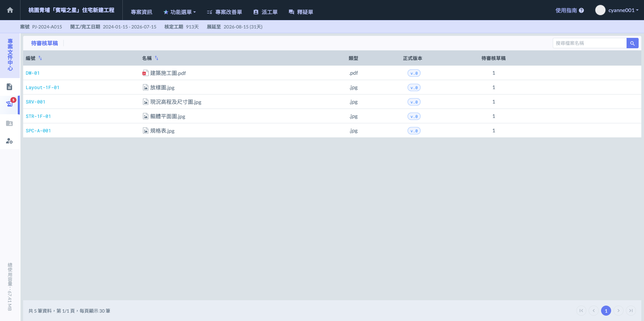Viewport: 644px width, 321px height.
Task: Open pending review drafts icon with badge
Action: [x=9, y=104]
